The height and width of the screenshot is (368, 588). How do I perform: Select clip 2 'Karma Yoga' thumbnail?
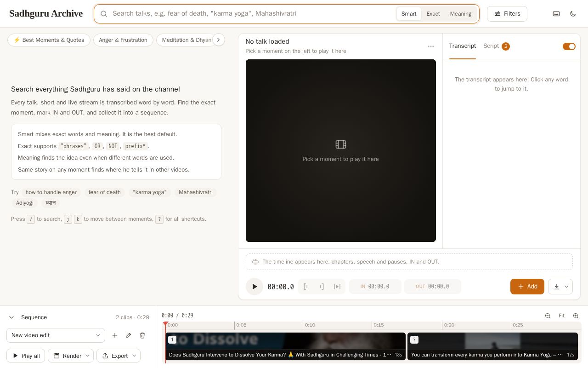(492, 346)
